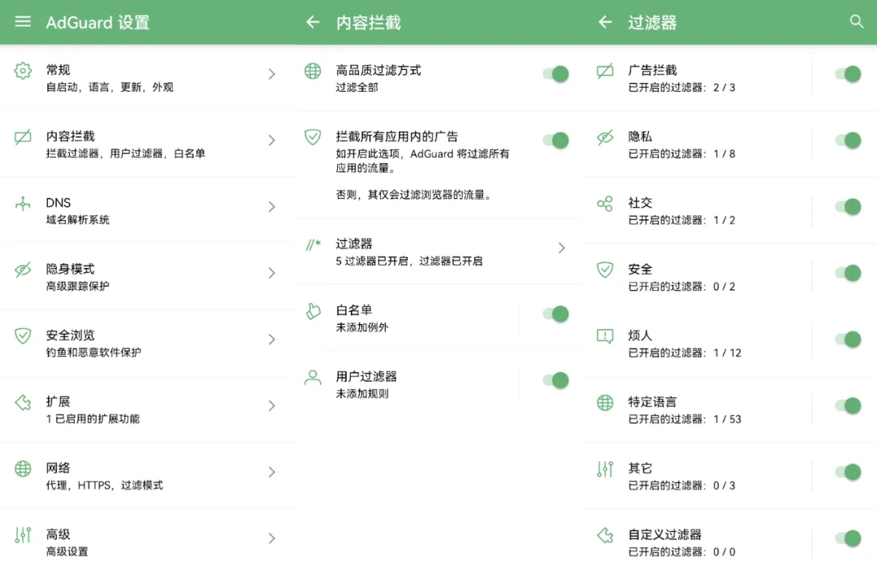Click the share icon beside 社交

[605, 204]
